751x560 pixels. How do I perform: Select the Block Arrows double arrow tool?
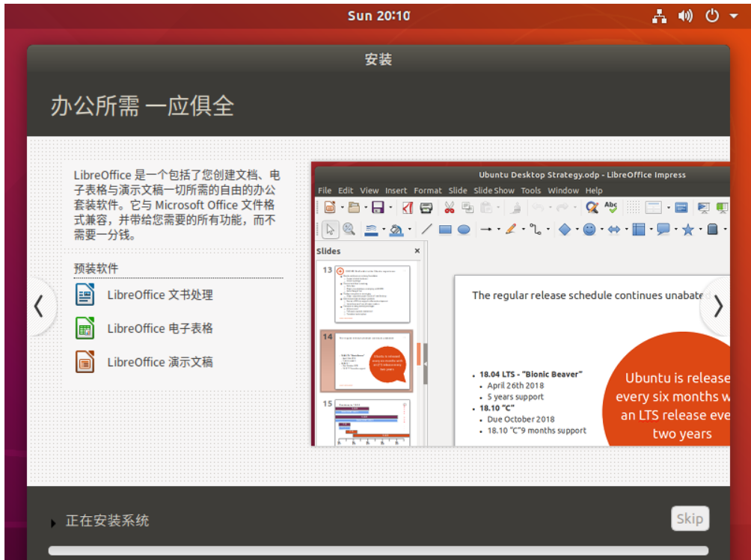(x=614, y=230)
